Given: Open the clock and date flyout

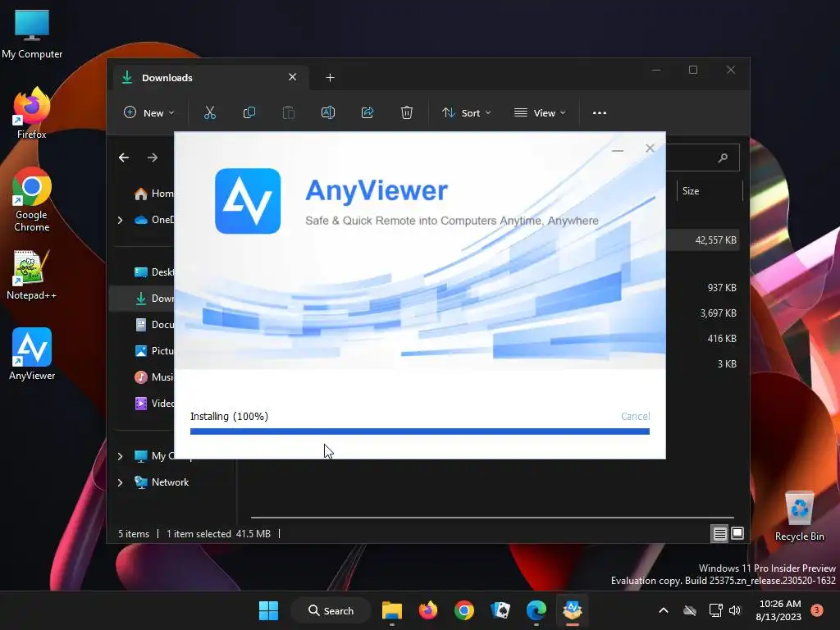Looking at the screenshot, I should pyautogui.click(x=779, y=610).
